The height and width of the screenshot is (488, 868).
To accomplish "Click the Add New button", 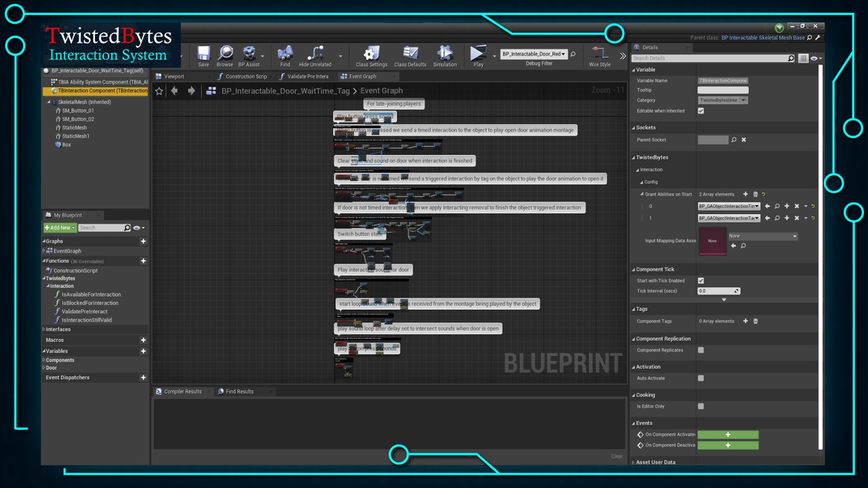I will point(60,228).
